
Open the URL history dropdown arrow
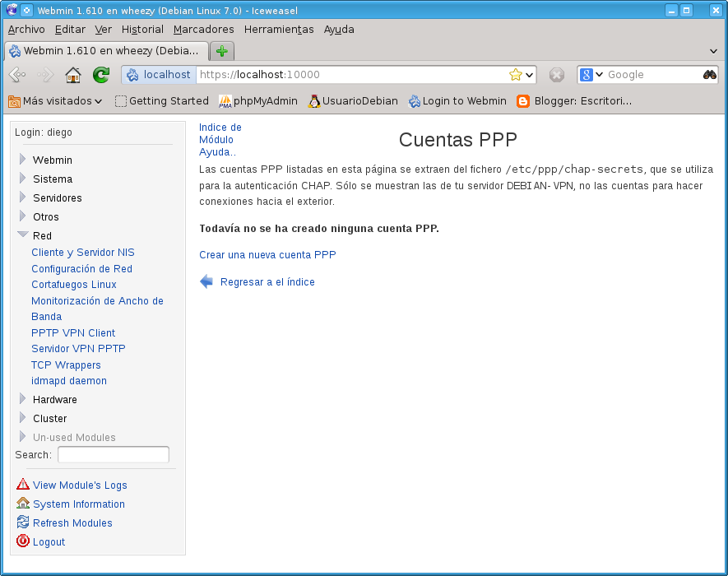coord(529,75)
